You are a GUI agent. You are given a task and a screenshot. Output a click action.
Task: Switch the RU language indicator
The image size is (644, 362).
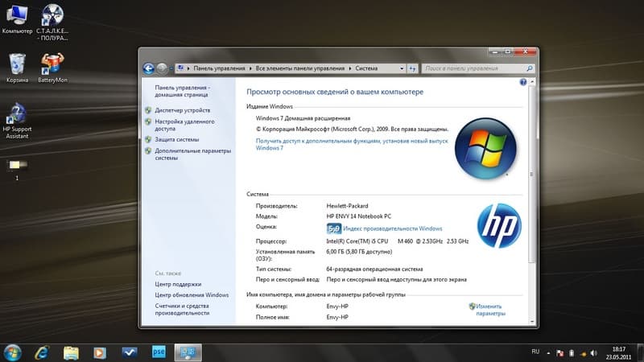535,352
